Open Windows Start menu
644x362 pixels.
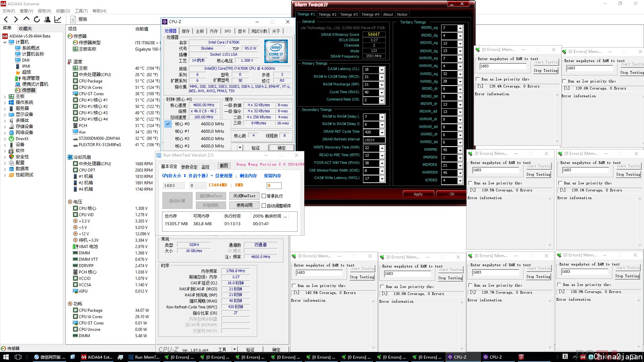point(6,357)
